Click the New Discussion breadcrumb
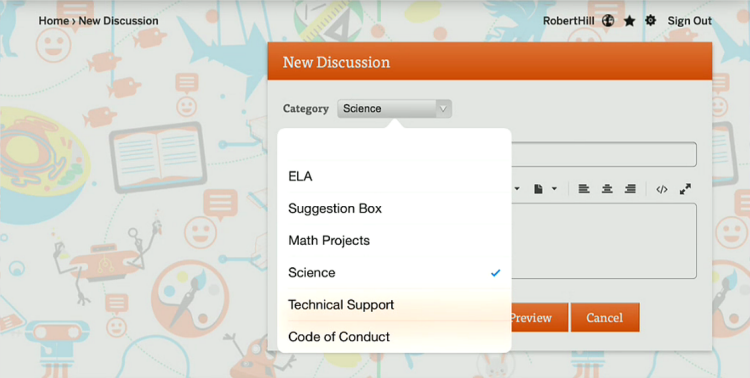Image resolution: width=750 pixels, height=378 pixels. pos(118,21)
